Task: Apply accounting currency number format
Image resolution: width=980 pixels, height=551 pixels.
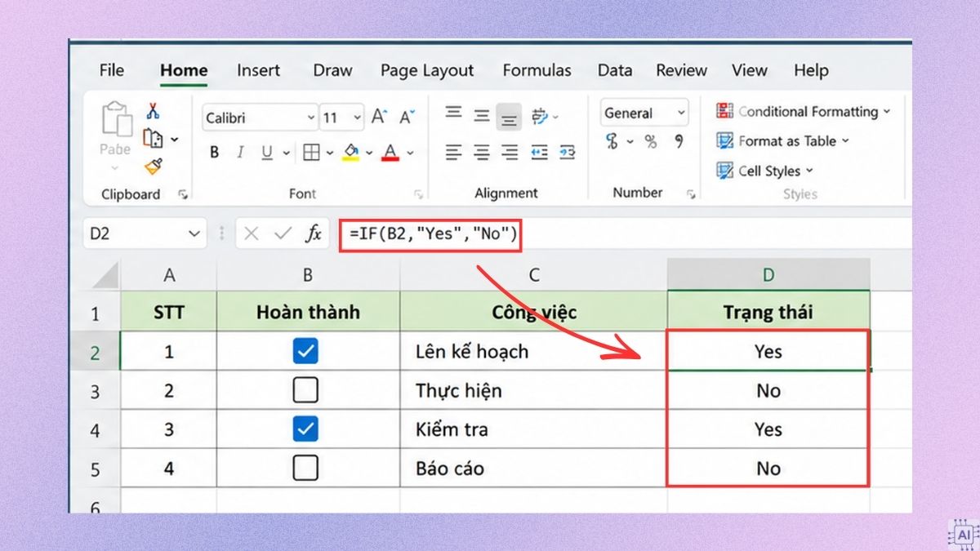Action: (x=612, y=142)
